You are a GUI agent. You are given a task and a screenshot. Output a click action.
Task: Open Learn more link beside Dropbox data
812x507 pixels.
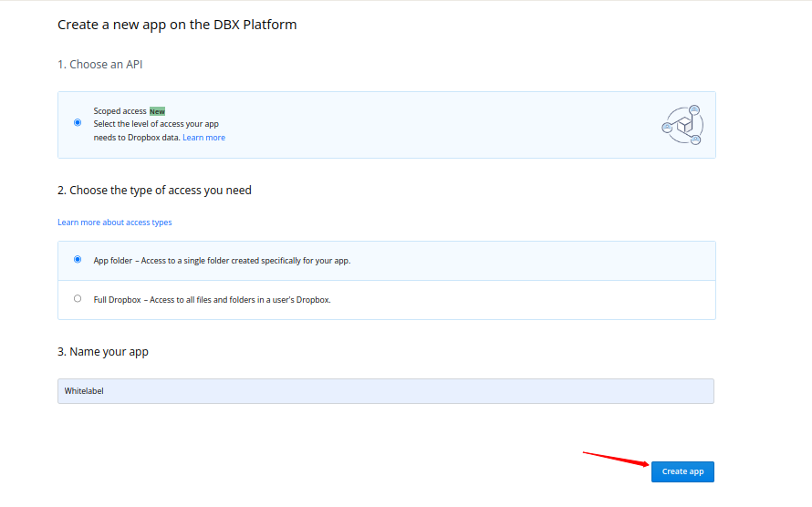pos(203,138)
